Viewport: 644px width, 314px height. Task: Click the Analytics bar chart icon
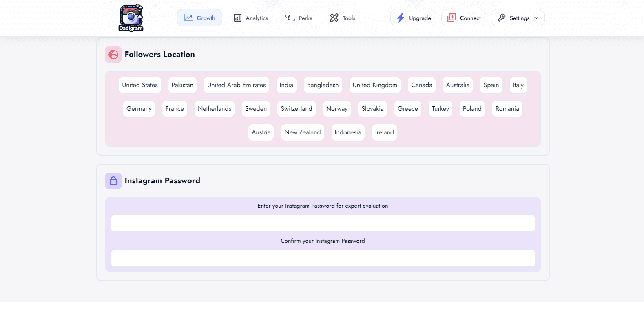(x=237, y=18)
